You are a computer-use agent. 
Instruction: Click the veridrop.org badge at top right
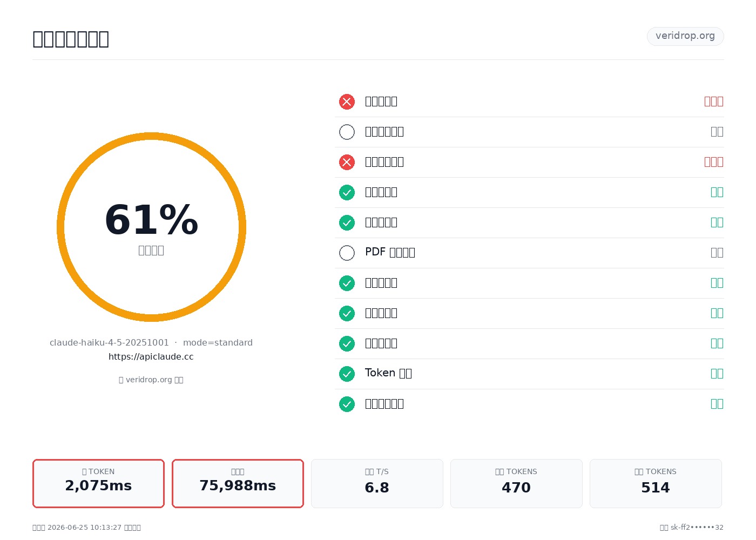(685, 36)
